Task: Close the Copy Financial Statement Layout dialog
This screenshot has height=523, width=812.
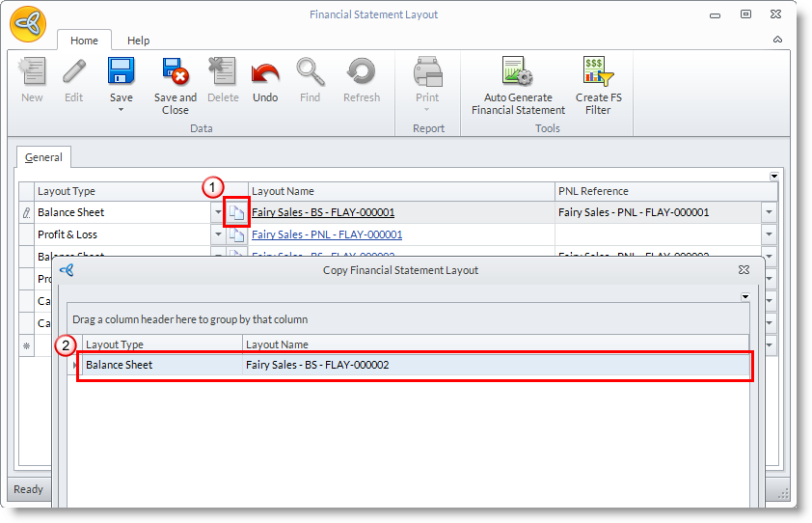Action: pos(744,270)
